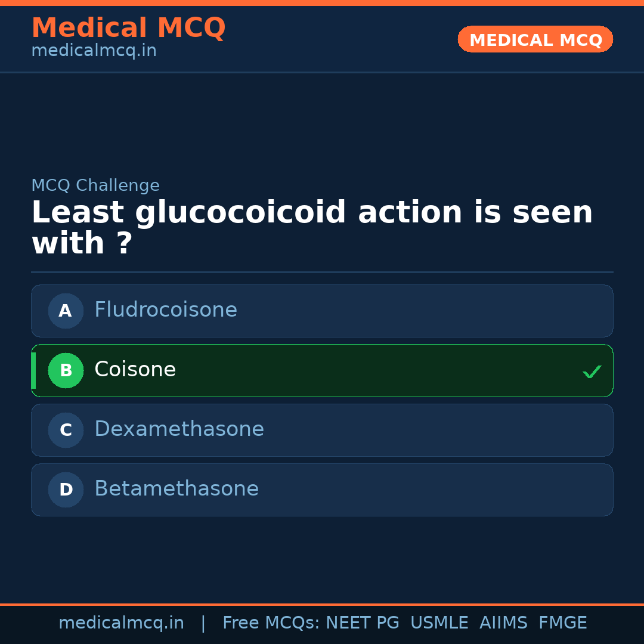Click the MCQ Challenge label
Image resolution: width=644 pixels, height=644 pixels.
(x=95, y=185)
